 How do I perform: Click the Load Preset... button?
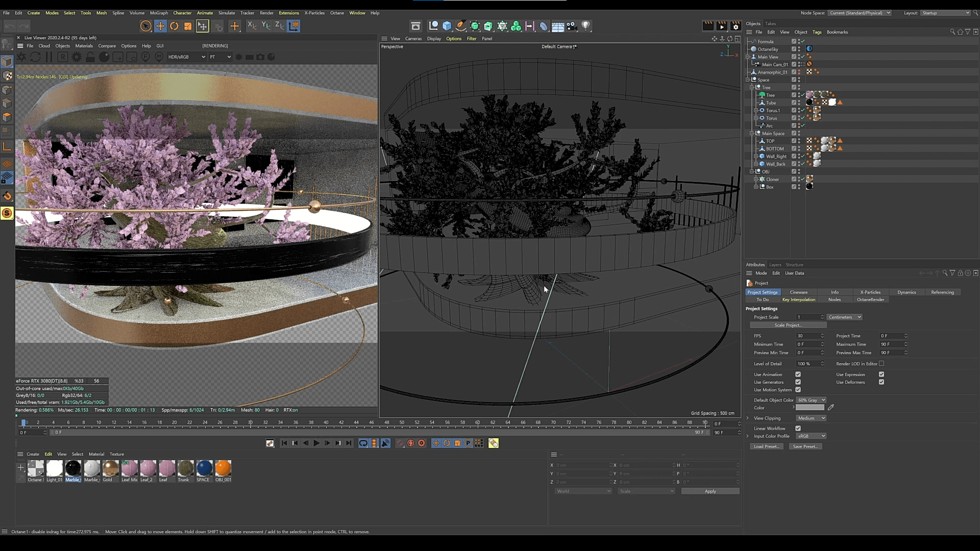(766, 447)
